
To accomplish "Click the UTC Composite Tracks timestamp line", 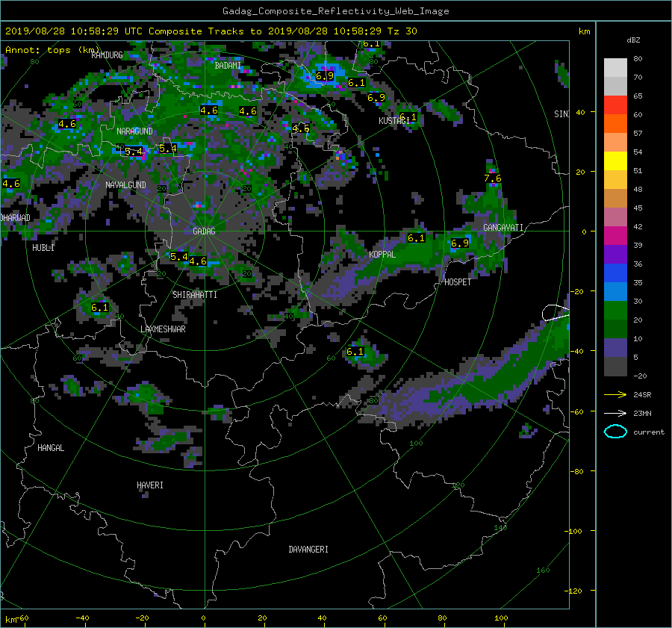I will (211, 31).
